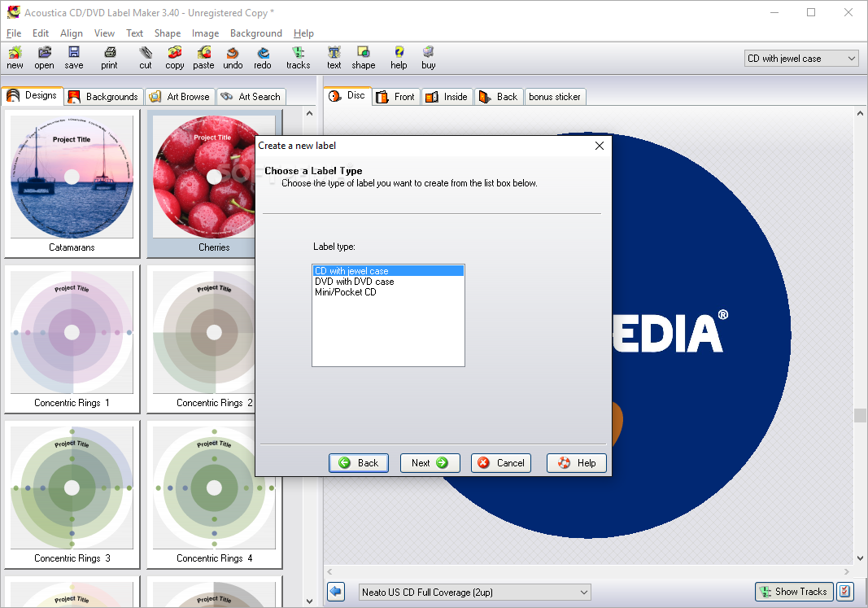
Task: Open the Image menu
Action: pyautogui.click(x=205, y=33)
